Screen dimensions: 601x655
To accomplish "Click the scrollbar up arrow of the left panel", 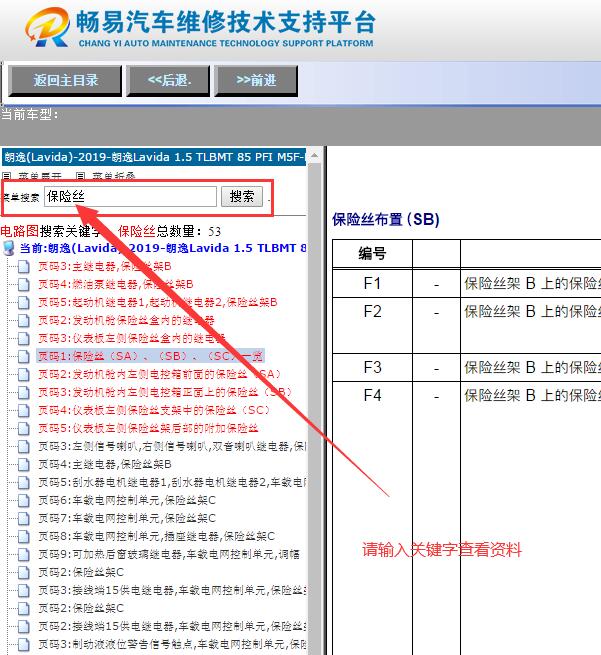I will 314,156.
